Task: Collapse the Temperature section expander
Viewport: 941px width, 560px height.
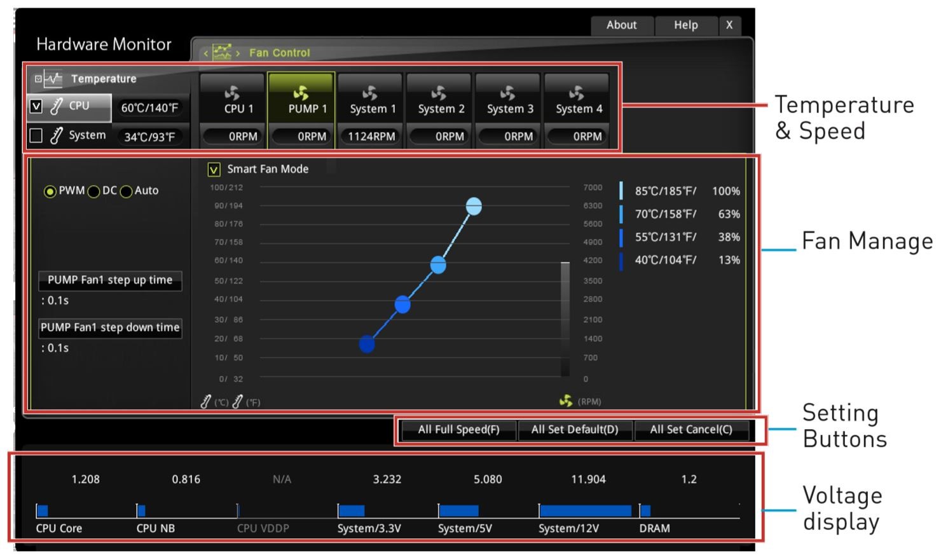Action: coord(38,79)
